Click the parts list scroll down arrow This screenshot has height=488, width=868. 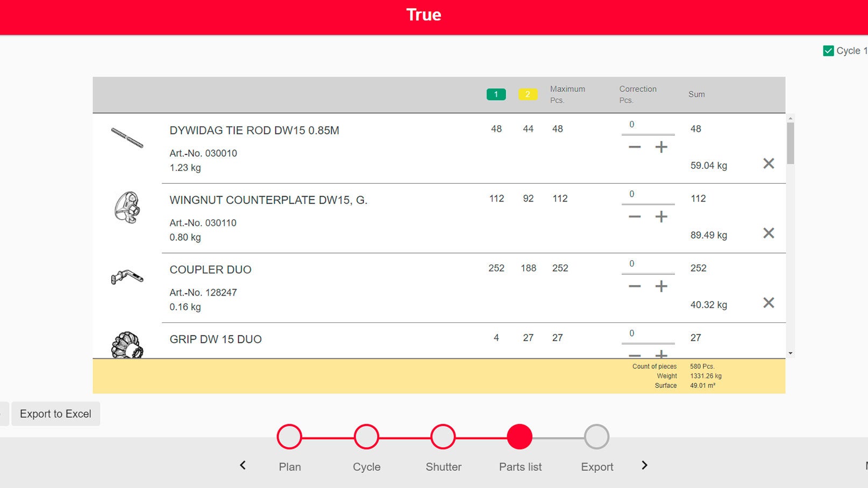[x=790, y=353]
